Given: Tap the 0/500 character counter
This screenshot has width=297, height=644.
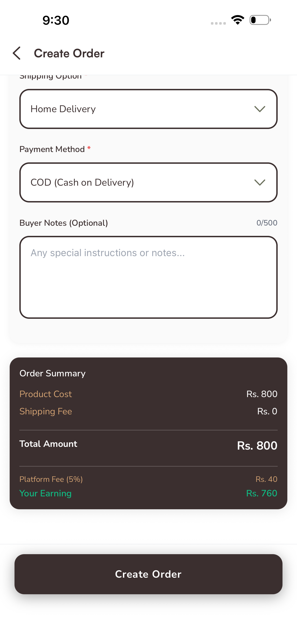Looking at the screenshot, I should pyautogui.click(x=267, y=222).
